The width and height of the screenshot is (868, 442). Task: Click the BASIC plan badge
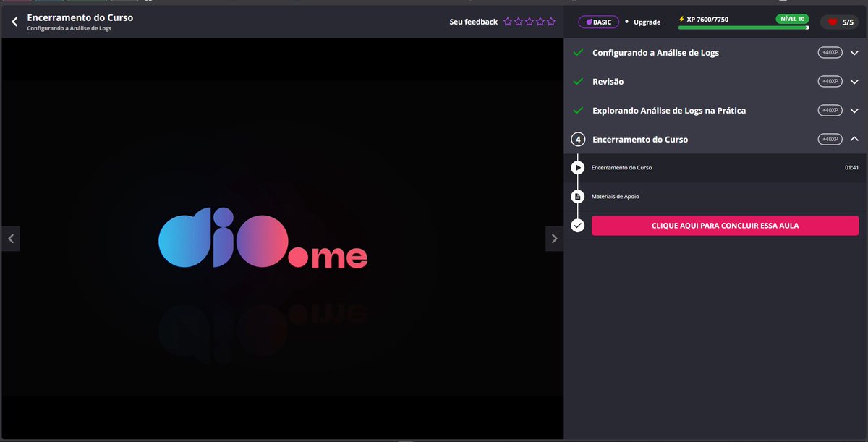point(598,22)
